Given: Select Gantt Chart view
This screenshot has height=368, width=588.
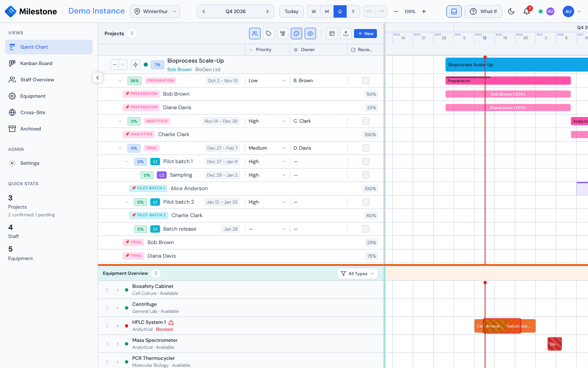Looking at the screenshot, I should click(x=49, y=47).
